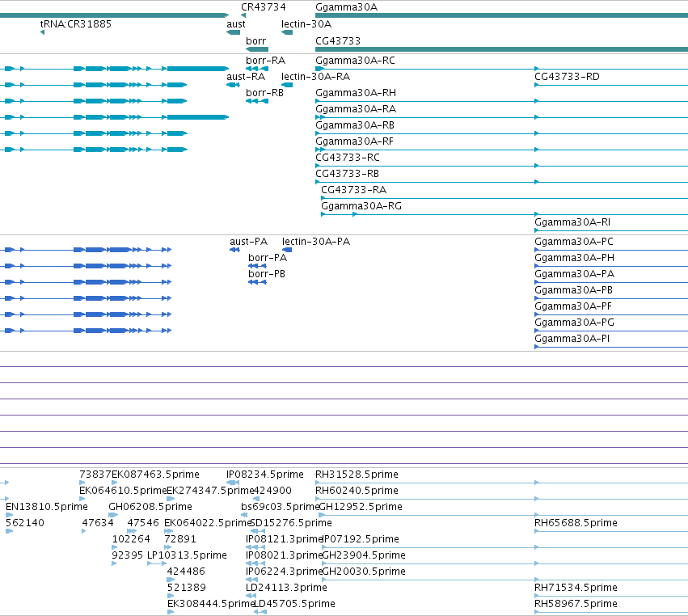Click the Ggamma30A-PF protein label
688x616 pixels.
[573, 306]
